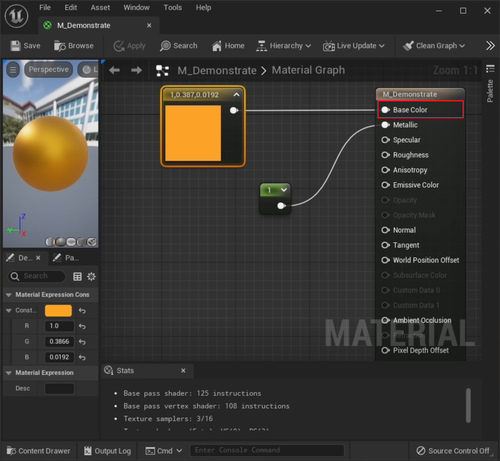
Task: Click the G value field 0.3866
Action: coord(59,342)
